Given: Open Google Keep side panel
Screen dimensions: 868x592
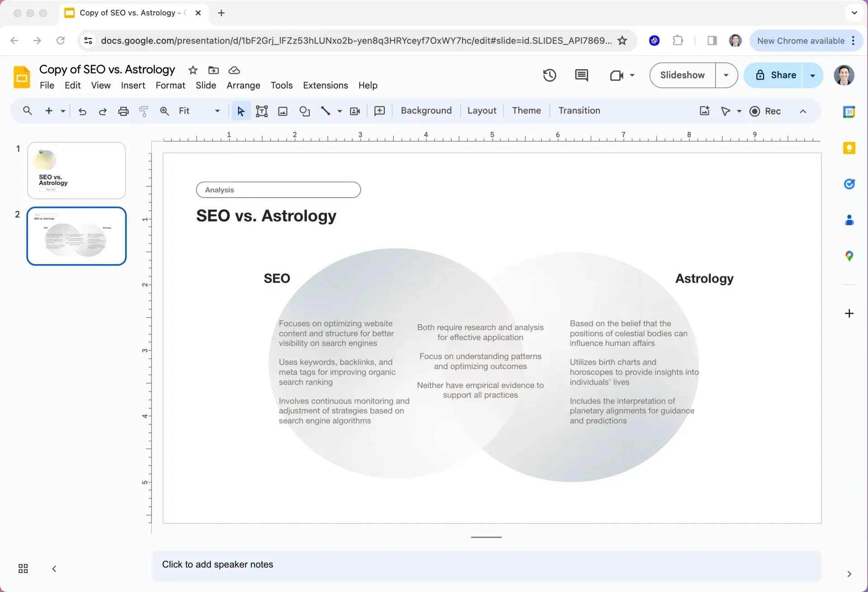Looking at the screenshot, I should 849,148.
